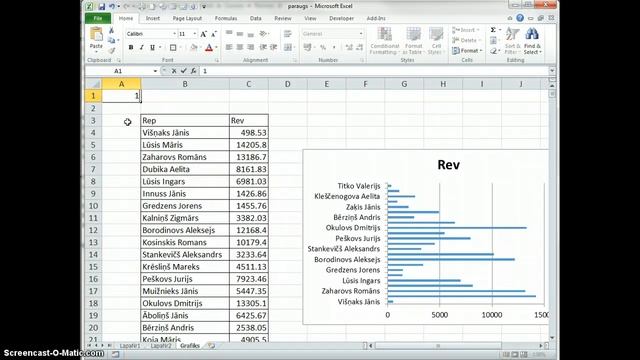Open the Font Color dropdown arrow
640x360 pixels.
point(216,48)
